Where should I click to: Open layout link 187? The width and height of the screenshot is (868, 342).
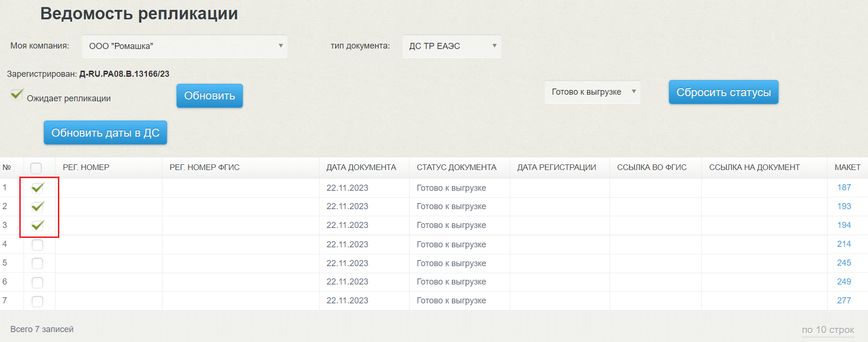(x=844, y=187)
